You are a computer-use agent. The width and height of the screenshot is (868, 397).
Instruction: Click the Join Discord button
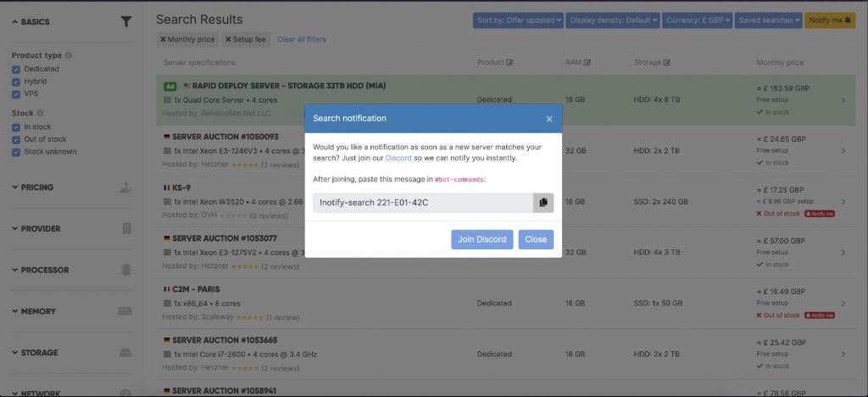(x=482, y=240)
